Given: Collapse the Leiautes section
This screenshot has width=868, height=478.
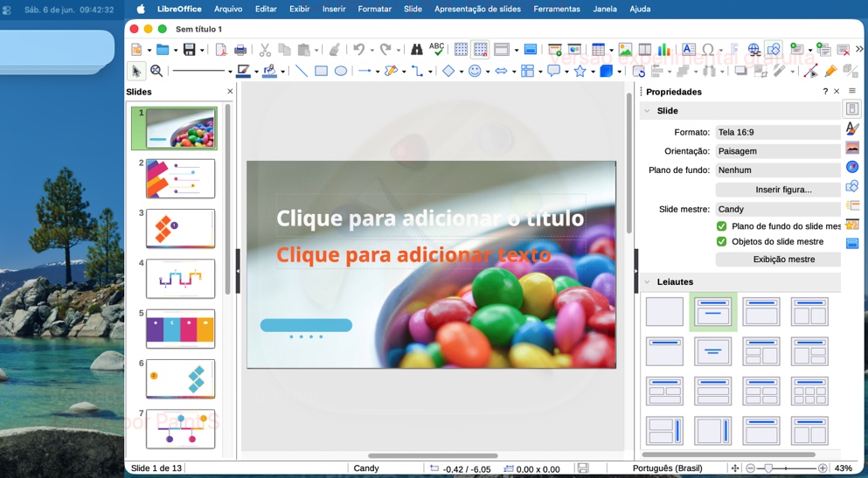Looking at the screenshot, I should point(647,281).
